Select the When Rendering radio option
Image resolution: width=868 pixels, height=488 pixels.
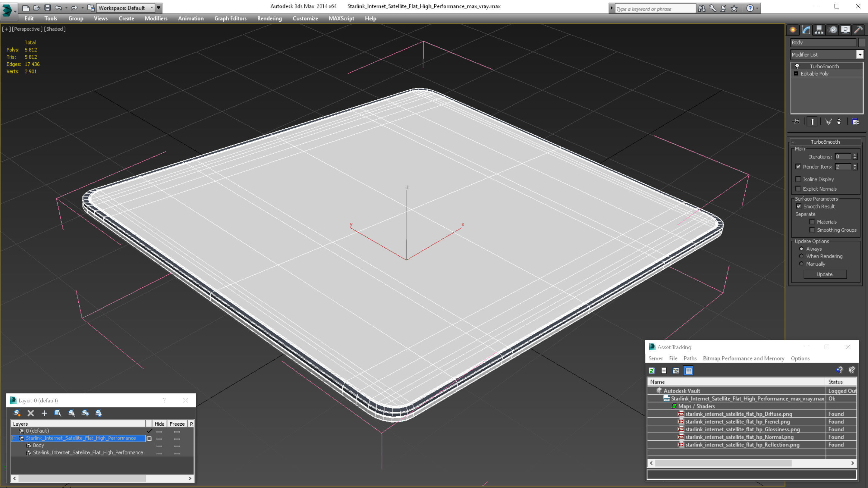point(801,256)
